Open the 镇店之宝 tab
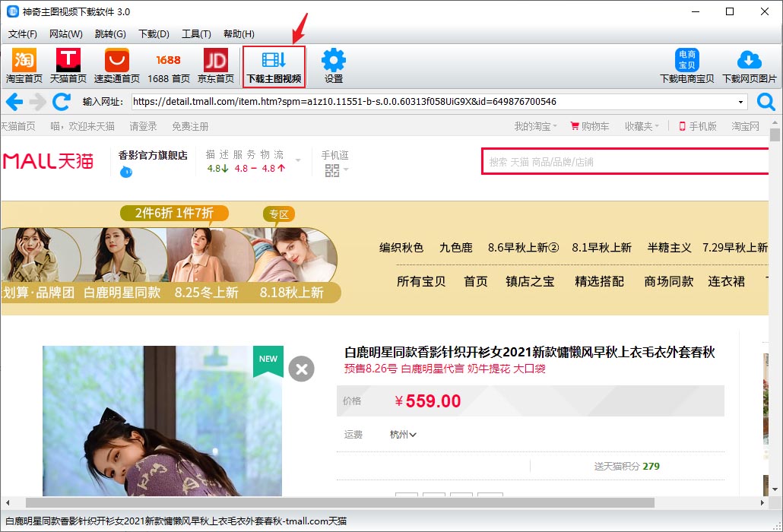Viewport: 783px width, 532px height. tap(530, 281)
